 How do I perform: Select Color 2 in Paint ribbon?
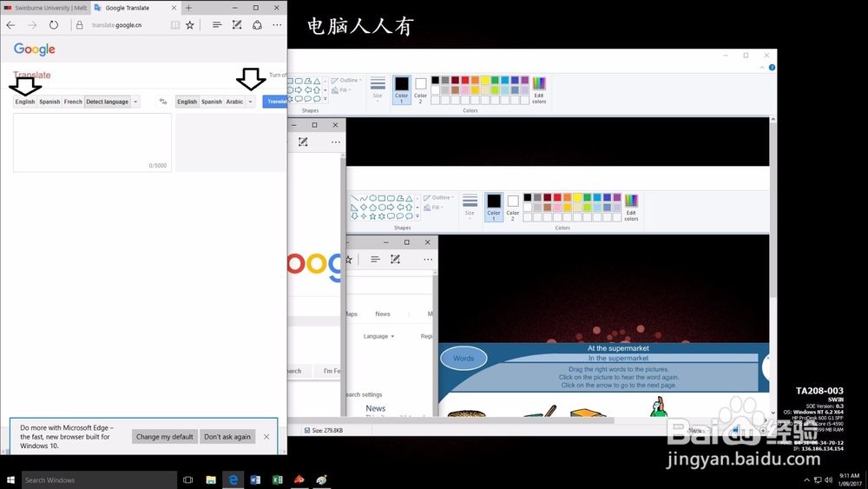[x=421, y=89]
